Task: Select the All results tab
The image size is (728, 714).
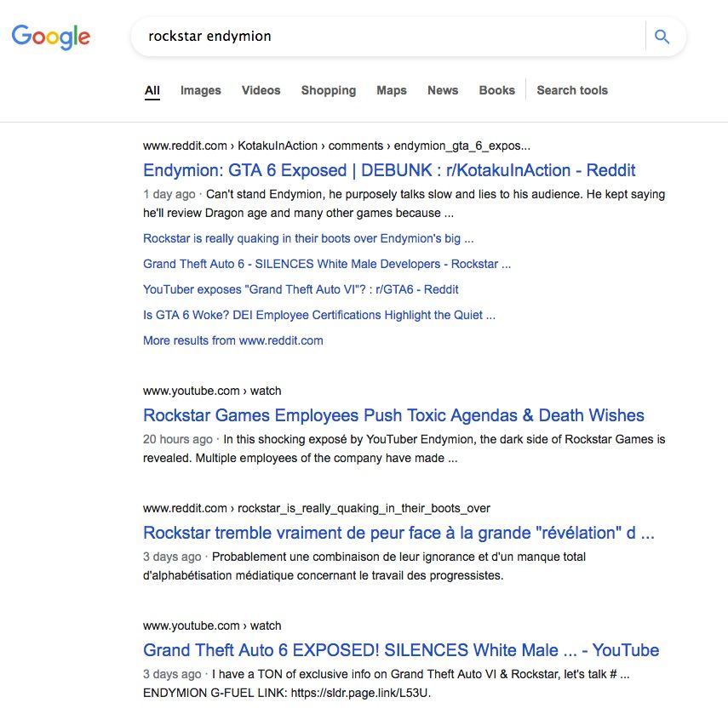Action: 152,90
